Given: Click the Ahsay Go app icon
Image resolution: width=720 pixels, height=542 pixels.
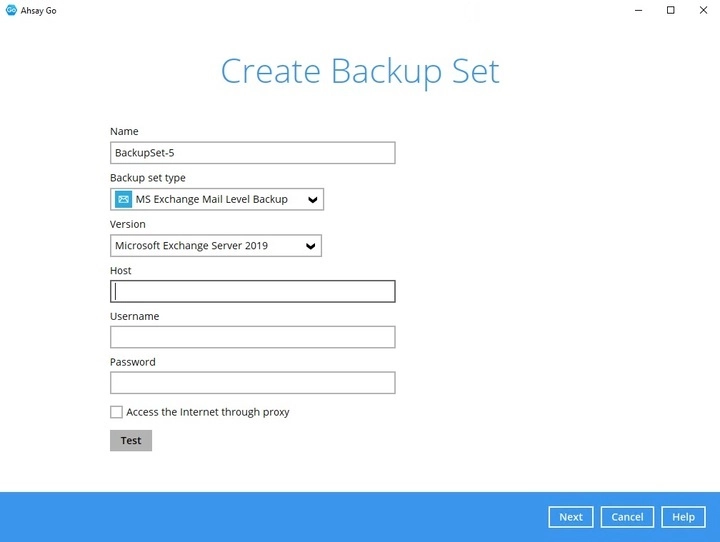Looking at the screenshot, I should (x=11, y=10).
